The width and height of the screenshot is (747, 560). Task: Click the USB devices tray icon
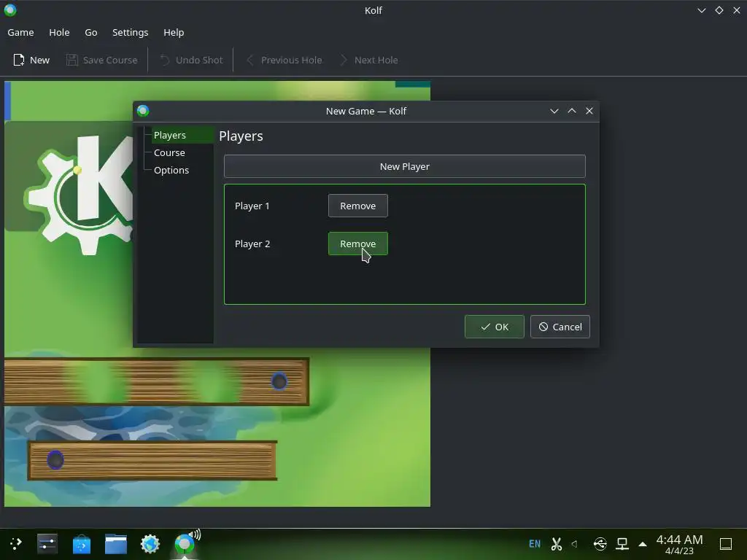(x=600, y=543)
